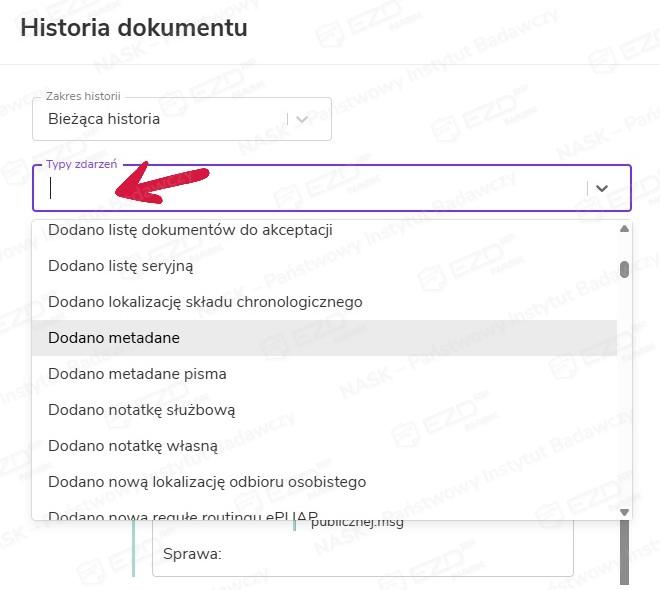The height and width of the screenshot is (590, 660).
Task: Grab the event list scrollbar thumb
Action: coord(625,268)
